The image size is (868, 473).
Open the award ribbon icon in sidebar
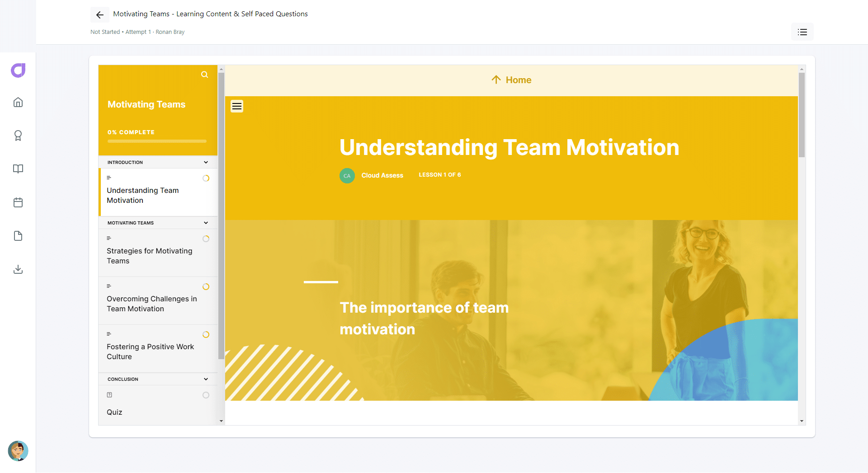coord(18,136)
